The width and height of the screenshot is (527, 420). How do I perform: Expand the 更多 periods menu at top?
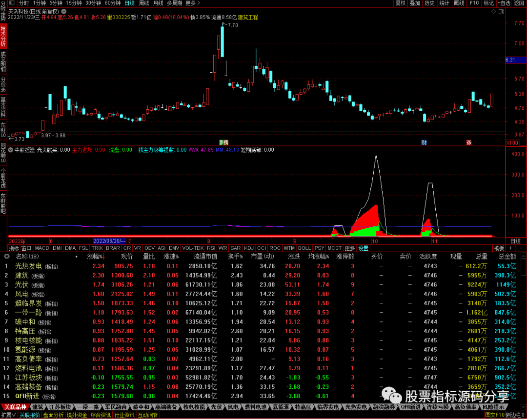(x=193, y=3)
